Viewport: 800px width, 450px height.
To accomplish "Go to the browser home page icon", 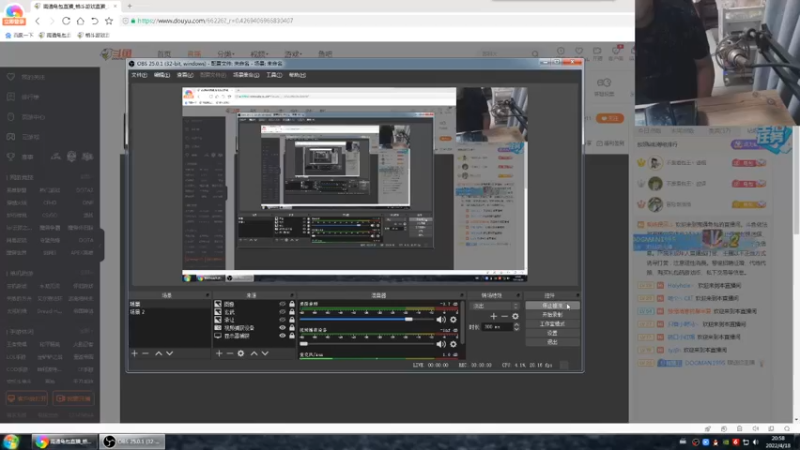I will [x=80, y=21].
